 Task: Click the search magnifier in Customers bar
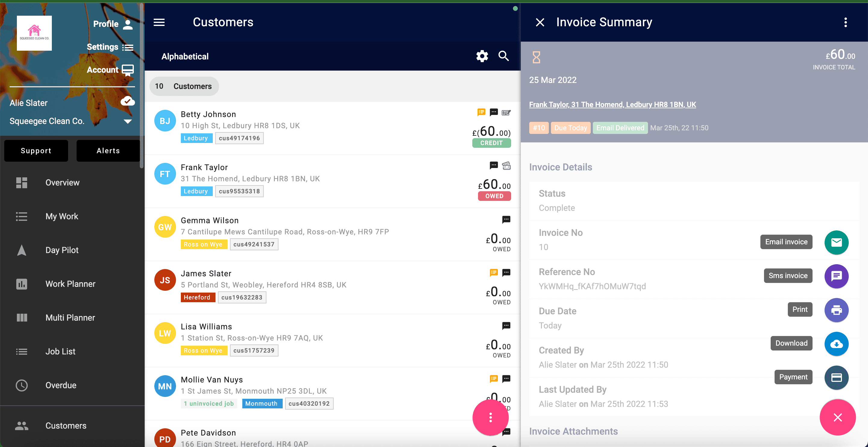click(504, 56)
